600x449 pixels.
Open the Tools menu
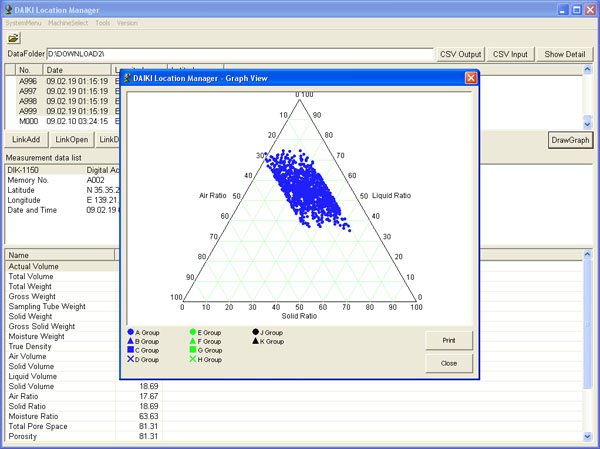click(x=103, y=23)
